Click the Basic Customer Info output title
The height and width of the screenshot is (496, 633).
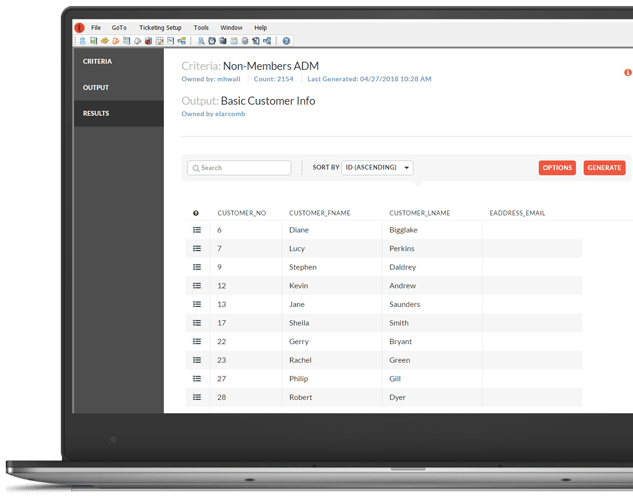268,100
